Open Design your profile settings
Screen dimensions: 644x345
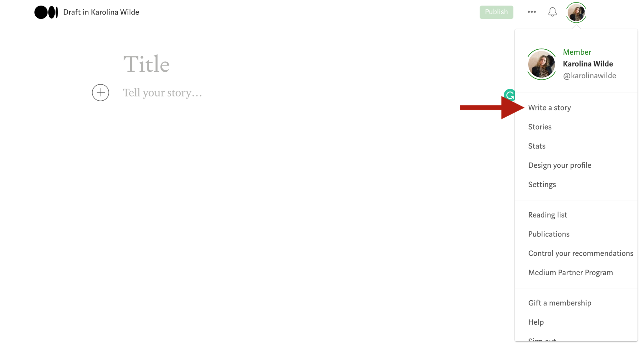coord(559,165)
